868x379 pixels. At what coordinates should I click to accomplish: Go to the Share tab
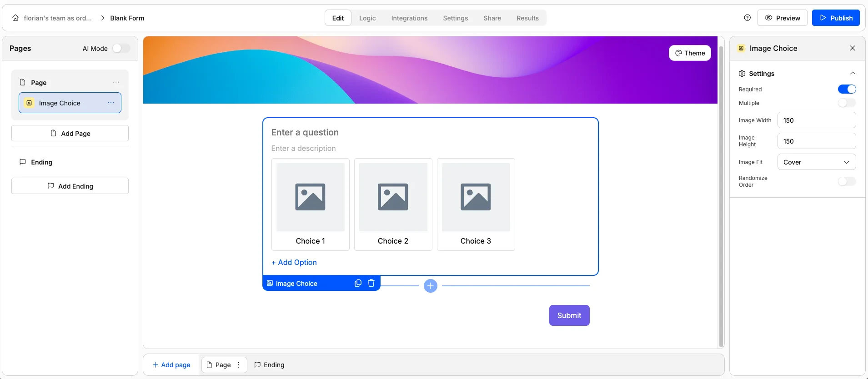pos(492,18)
